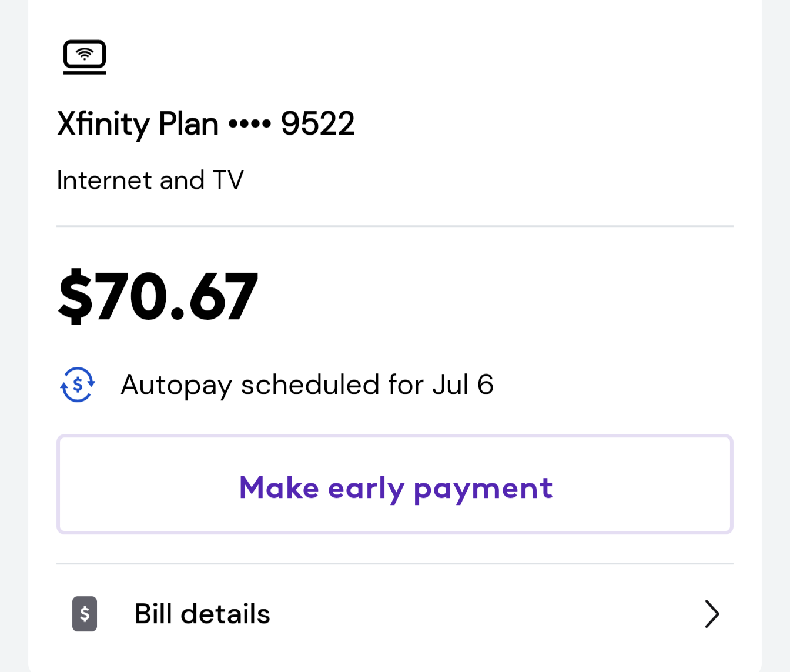This screenshot has width=790, height=672.
Task: Click empty card space right of $70.67
Action: click(x=494, y=296)
